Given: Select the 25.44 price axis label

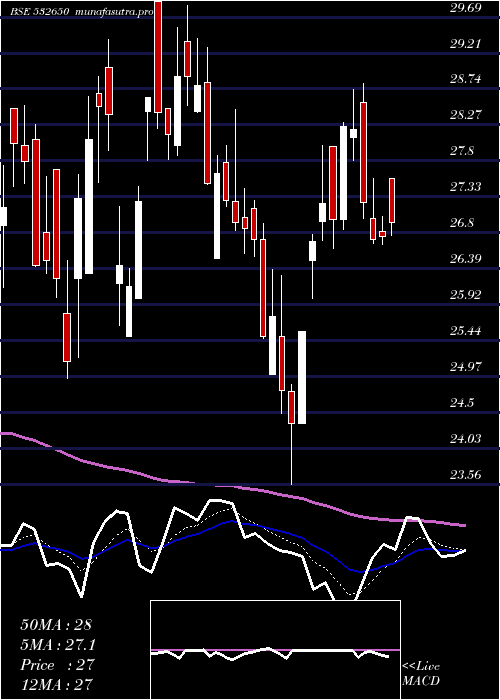Looking at the screenshot, I should (466, 331).
